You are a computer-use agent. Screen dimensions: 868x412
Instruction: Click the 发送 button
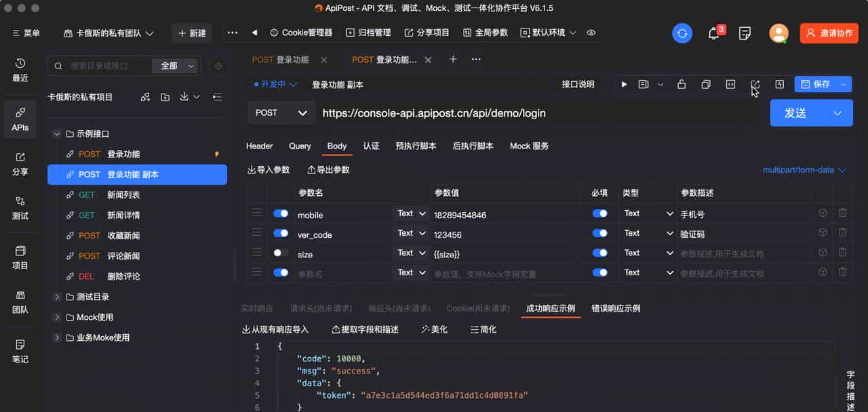(795, 112)
